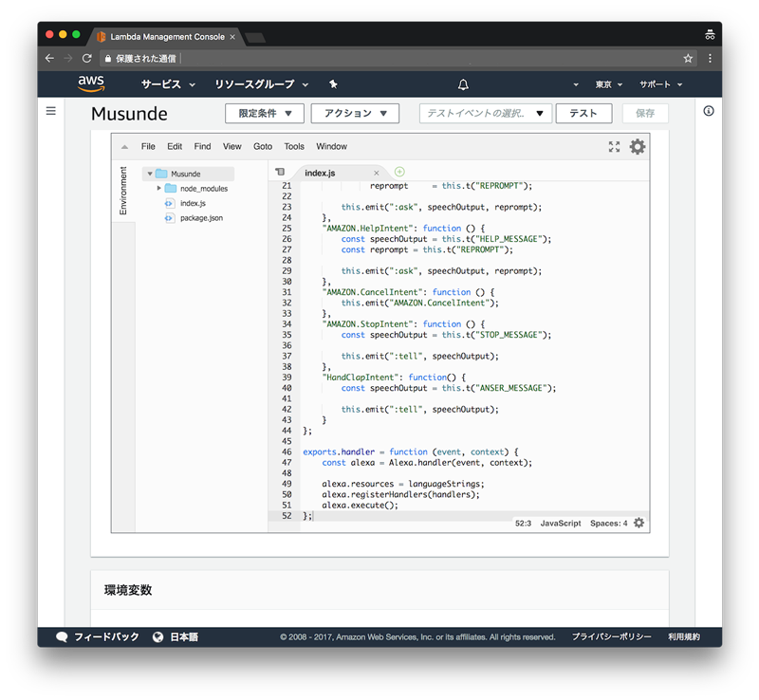This screenshot has width=759, height=700.
Task: Open the View menu in editor
Action: tap(231, 146)
